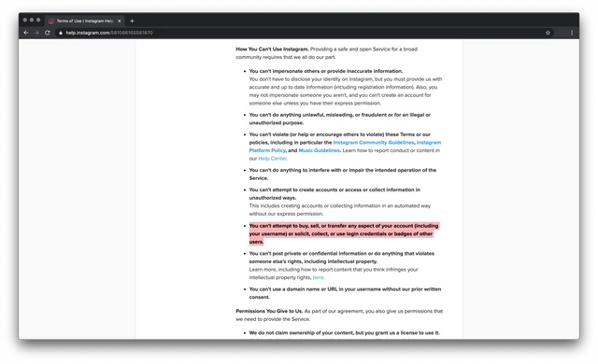
Task: Click the 'Permissions You Give to Us' heading
Action: coord(269,311)
